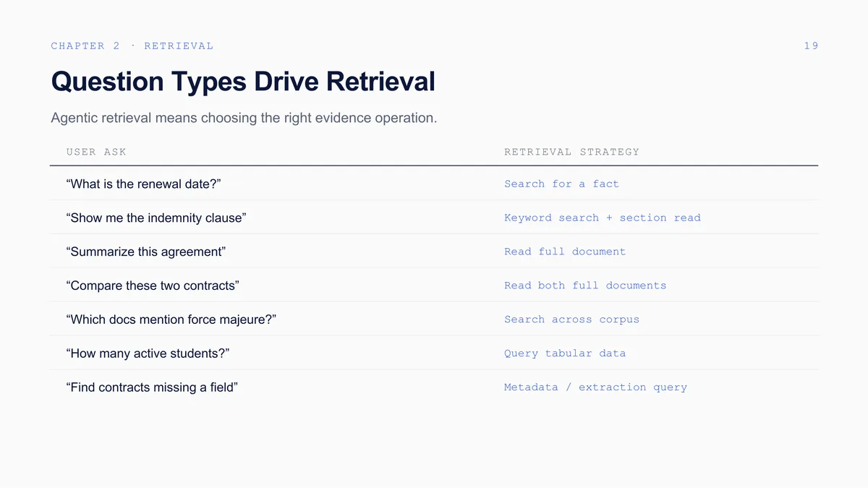868x488 pixels.
Task: Select the subtitle about agentic retrieval
Action: coord(244,117)
